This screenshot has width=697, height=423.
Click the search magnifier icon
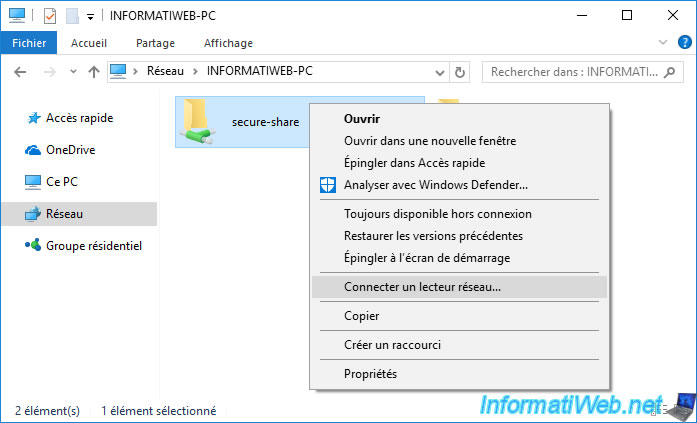click(669, 72)
